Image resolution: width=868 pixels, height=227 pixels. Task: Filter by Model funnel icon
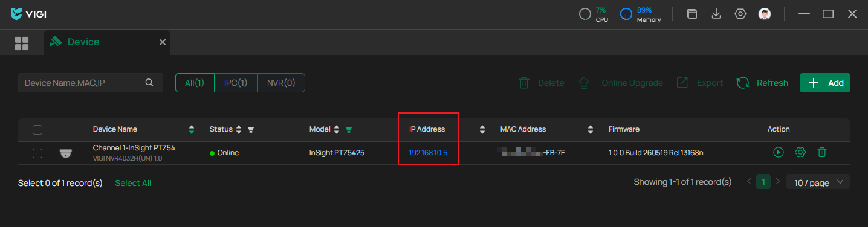[349, 129]
